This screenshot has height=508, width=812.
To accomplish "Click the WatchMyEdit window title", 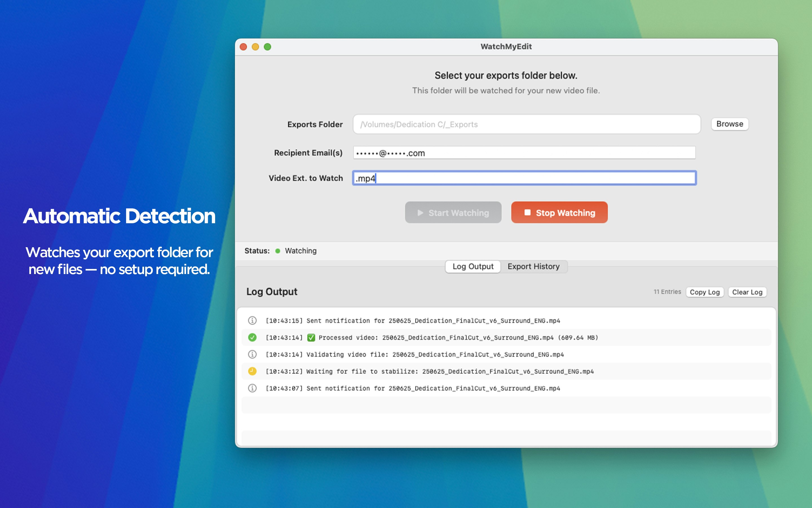I will tap(506, 47).
